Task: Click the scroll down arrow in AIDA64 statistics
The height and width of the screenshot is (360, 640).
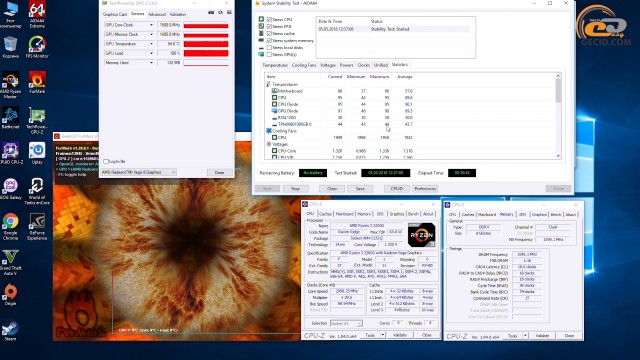Action: [x=558, y=156]
